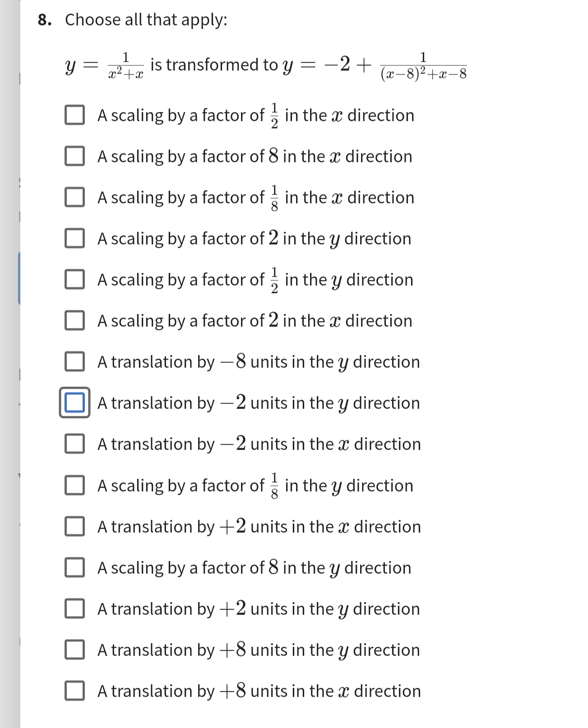
Task: Check scaling by factor 1/2 in y direction
Action: [76, 280]
